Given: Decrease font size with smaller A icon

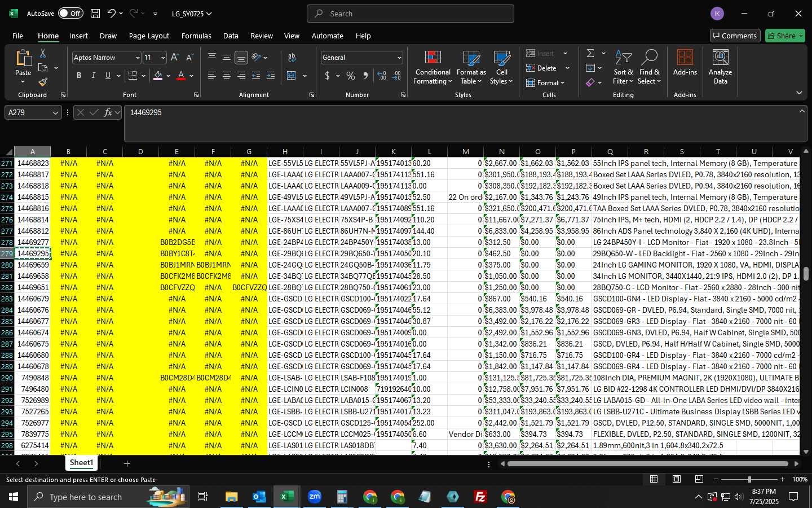Looking at the screenshot, I should coord(189,58).
